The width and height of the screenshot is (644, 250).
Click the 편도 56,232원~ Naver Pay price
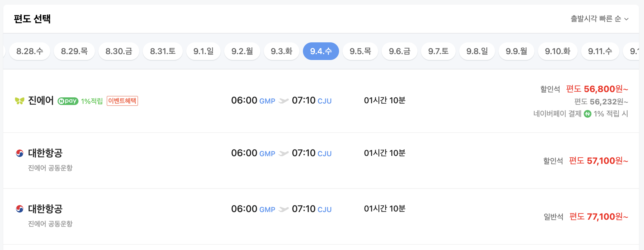[601, 102]
